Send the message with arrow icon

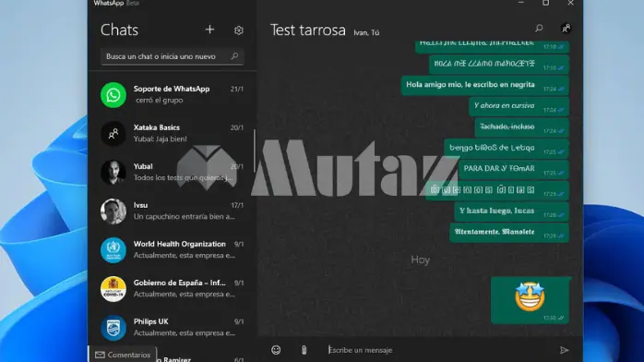(565, 350)
